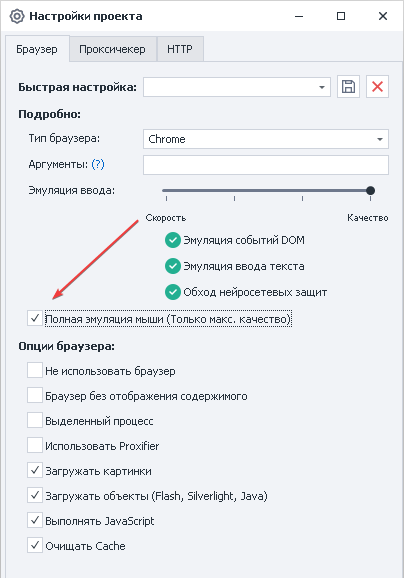
Task: Click the Эмуляция ввода slider handle
Action: pyautogui.click(x=370, y=191)
